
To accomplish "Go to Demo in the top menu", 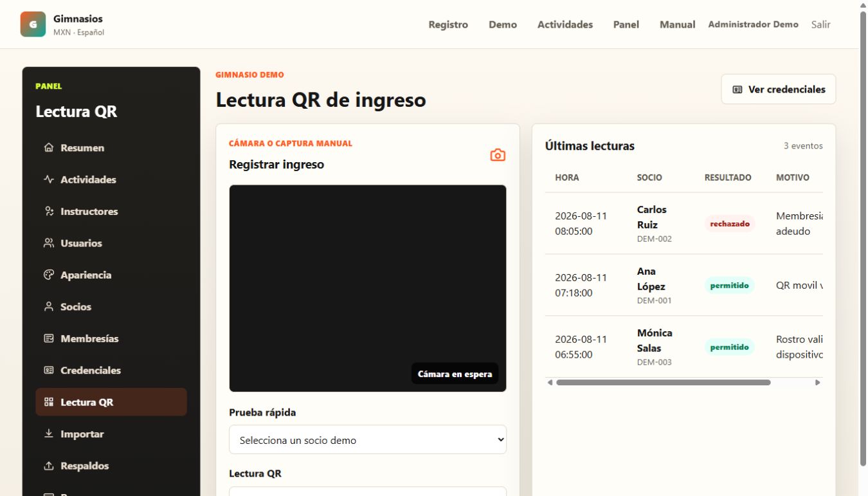I will click(x=503, y=24).
